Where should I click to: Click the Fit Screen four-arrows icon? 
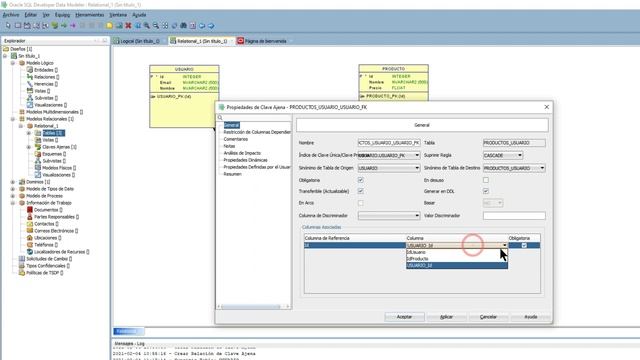(x=165, y=25)
